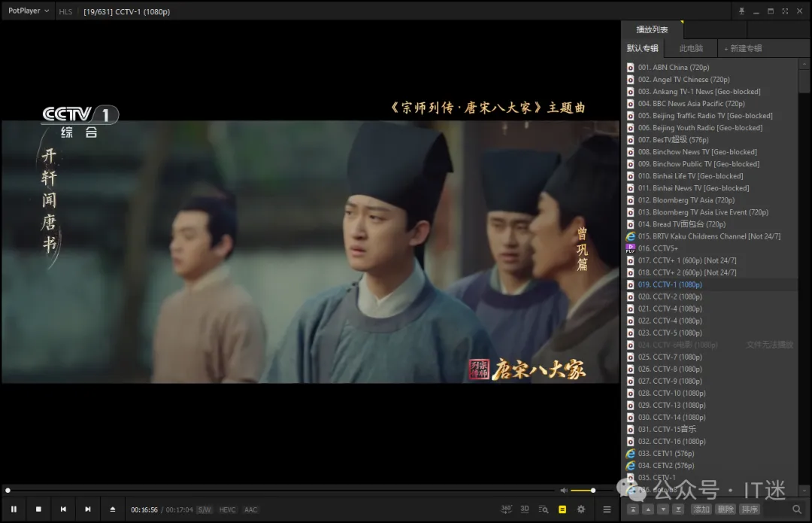The image size is (812, 523).
Task: Select 014. Bread TV面包台 (720p)
Action: [x=710, y=224]
